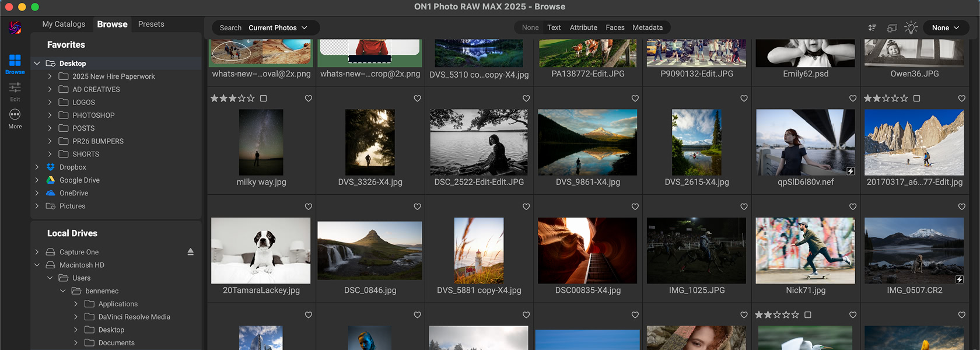Expand the AD CREATIVES folder
The height and width of the screenshot is (350, 980).
coord(50,89)
